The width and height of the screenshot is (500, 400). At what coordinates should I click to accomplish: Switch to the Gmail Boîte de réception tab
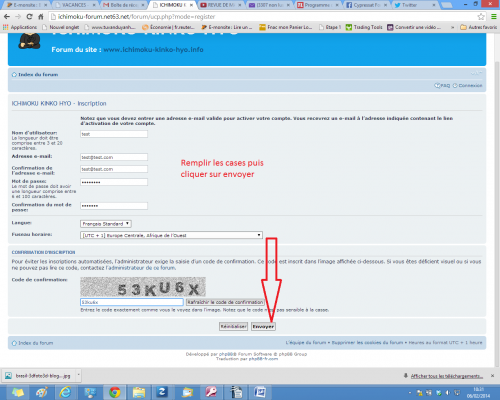tap(122, 5)
